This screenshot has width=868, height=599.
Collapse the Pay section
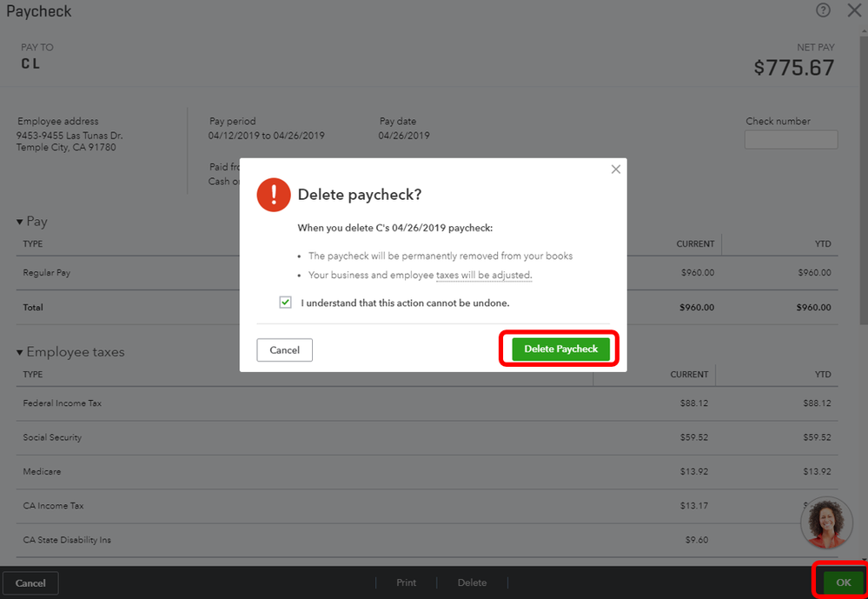[x=20, y=222]
